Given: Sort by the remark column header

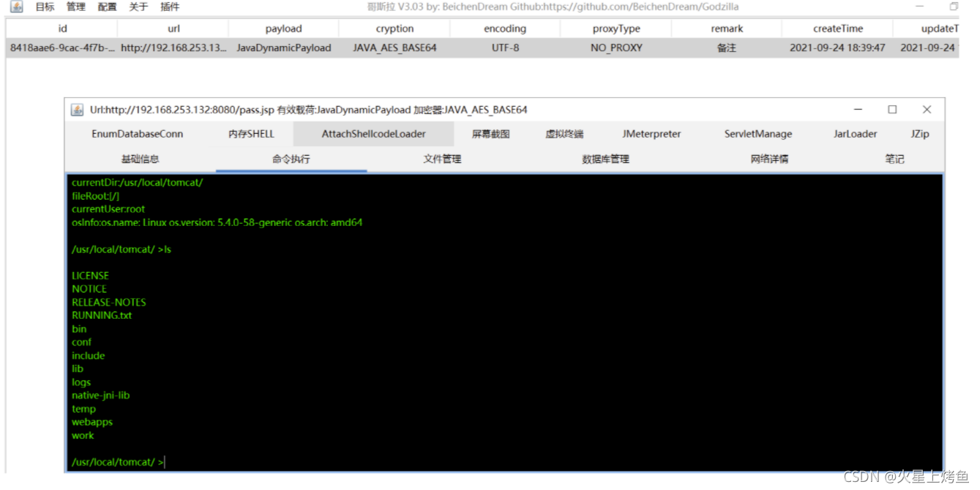Looking at the screenshot, I should coord(727,29).
